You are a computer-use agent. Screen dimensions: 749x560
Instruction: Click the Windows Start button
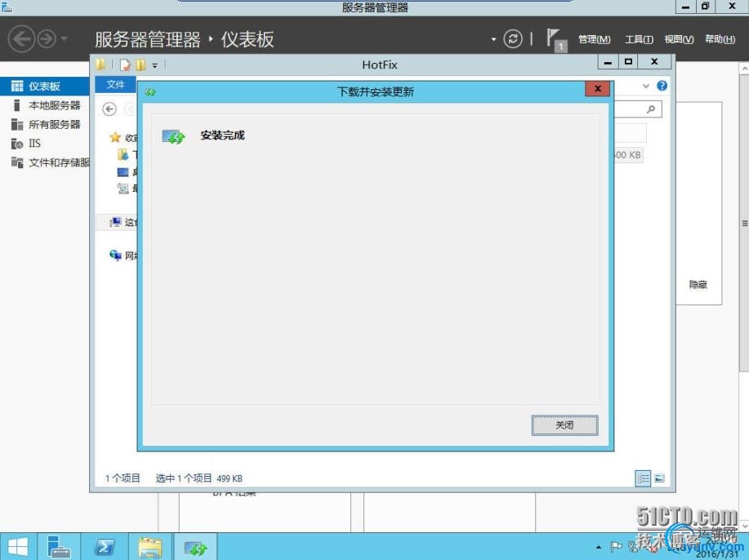point(18,547)
